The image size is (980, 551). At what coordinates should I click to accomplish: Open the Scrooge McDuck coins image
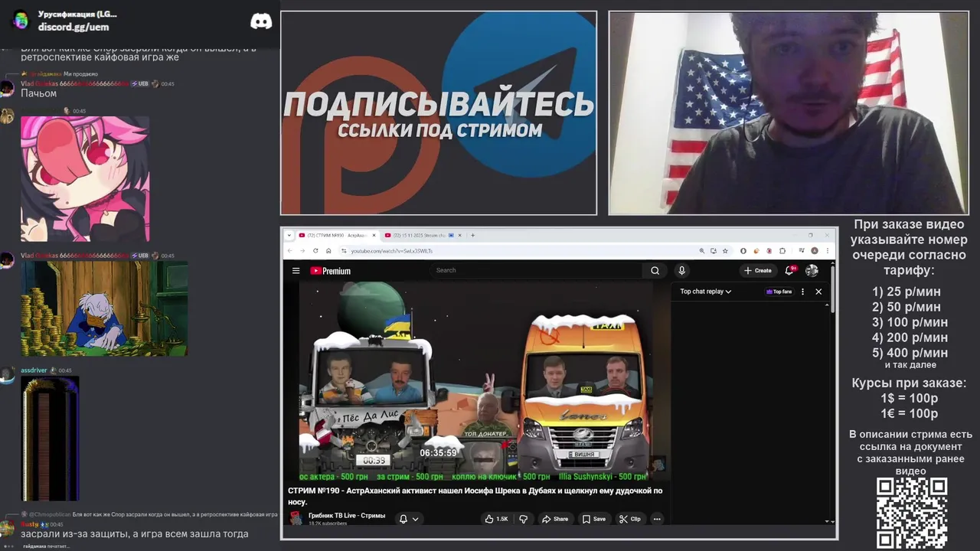104,308
